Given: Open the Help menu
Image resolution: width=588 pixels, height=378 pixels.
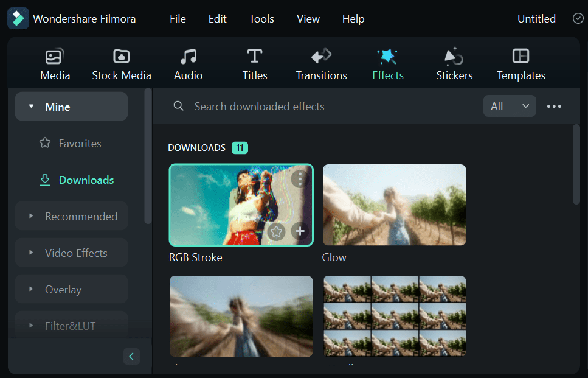Looking at the screenshot, I should coord(353,19).
